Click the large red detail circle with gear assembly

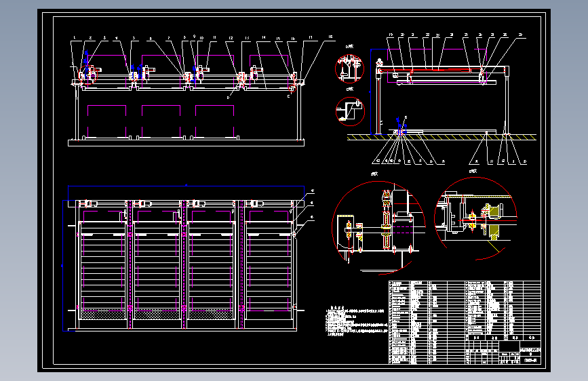378,228
